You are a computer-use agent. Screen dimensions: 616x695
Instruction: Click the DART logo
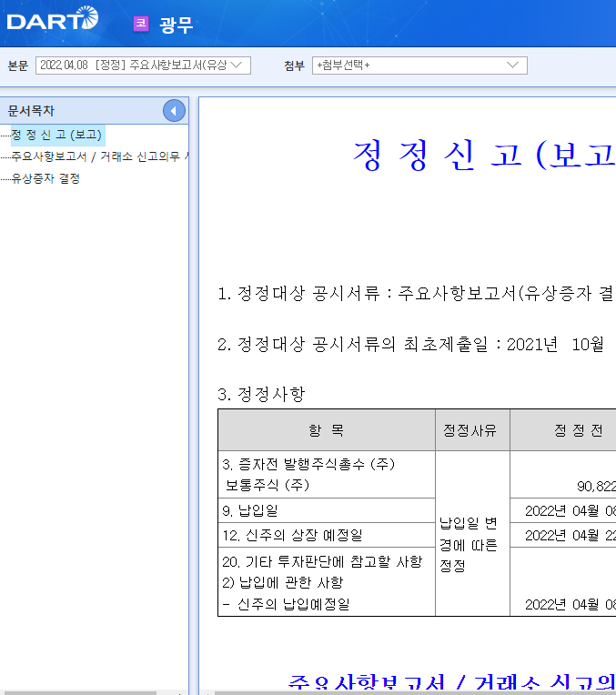point(53,19)
